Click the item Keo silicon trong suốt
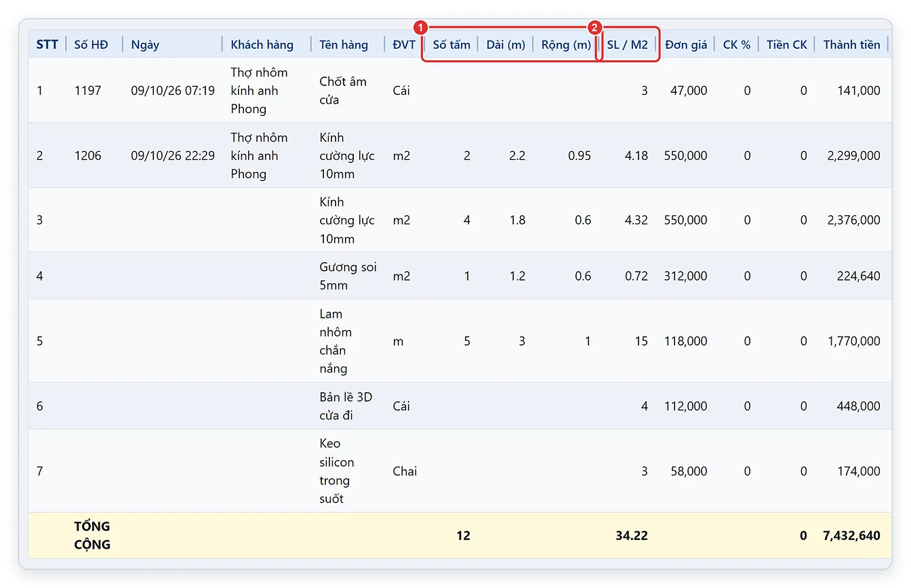 [x=337, y=471]
